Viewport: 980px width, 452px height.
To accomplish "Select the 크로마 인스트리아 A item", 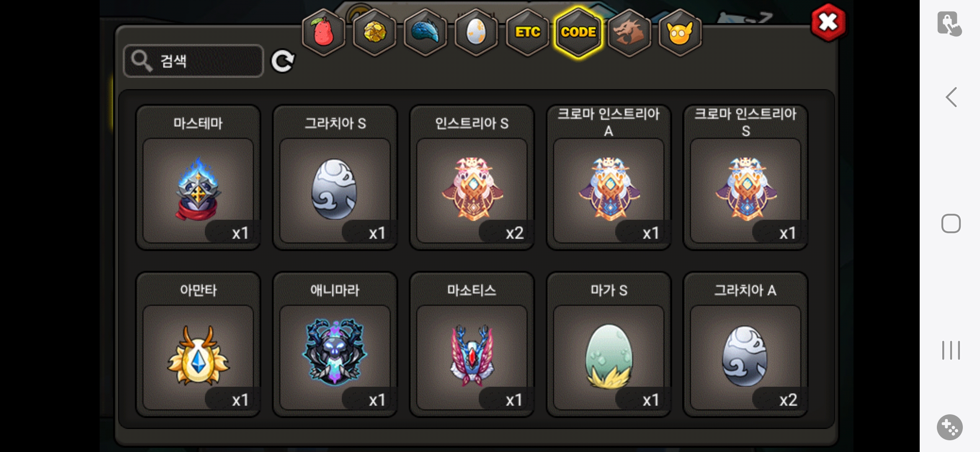I will [609, 177].
